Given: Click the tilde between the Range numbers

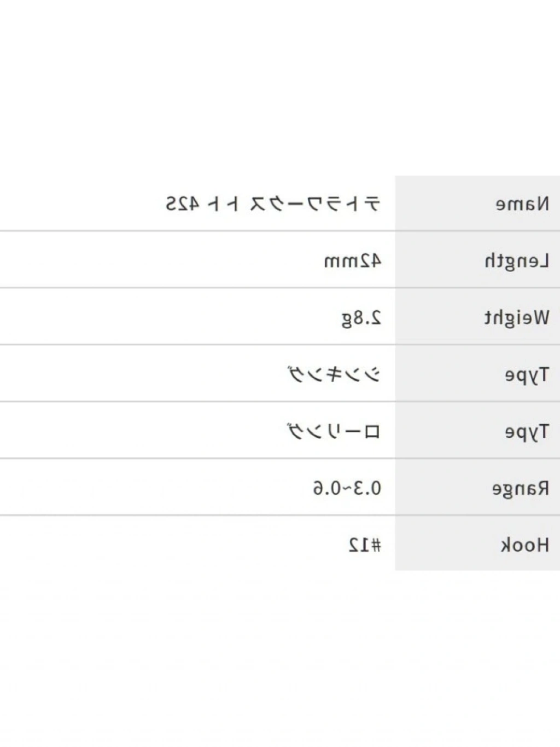Looking at the screenshot, I should pyautogui.click(x=347, y=488).
